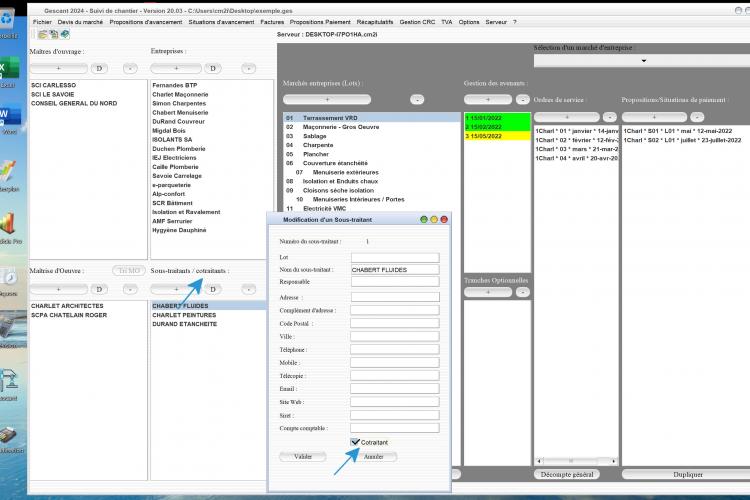Click Valider in the Sous-traitant dialog
750x500 pixels.
303,456
